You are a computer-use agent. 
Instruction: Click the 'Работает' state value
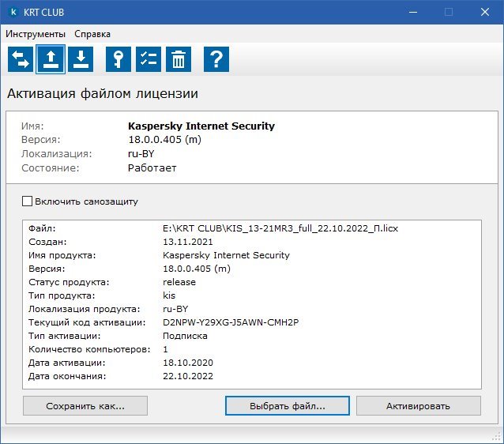[x=152, y=167]
